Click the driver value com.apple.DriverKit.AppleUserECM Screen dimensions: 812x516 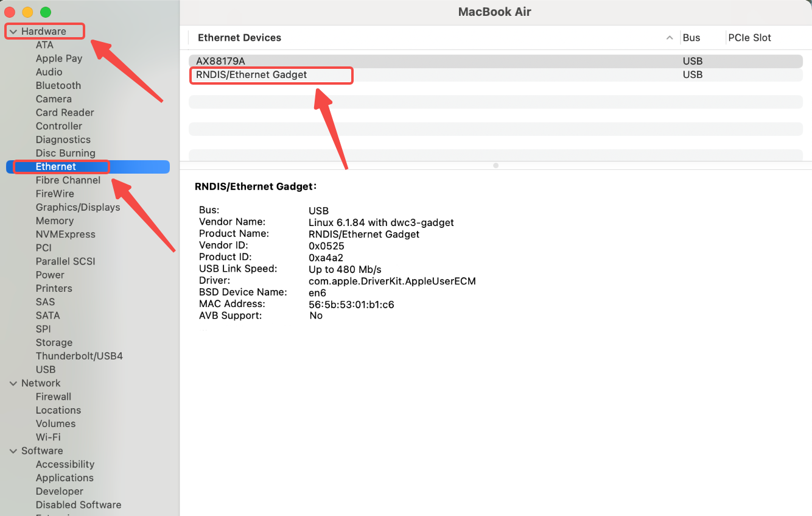[x=392, y=281]
